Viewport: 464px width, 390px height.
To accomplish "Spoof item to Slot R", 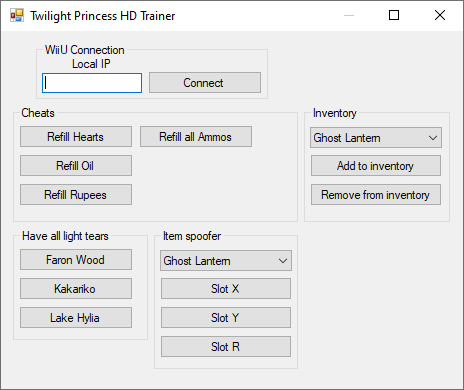I will (226, 347).
